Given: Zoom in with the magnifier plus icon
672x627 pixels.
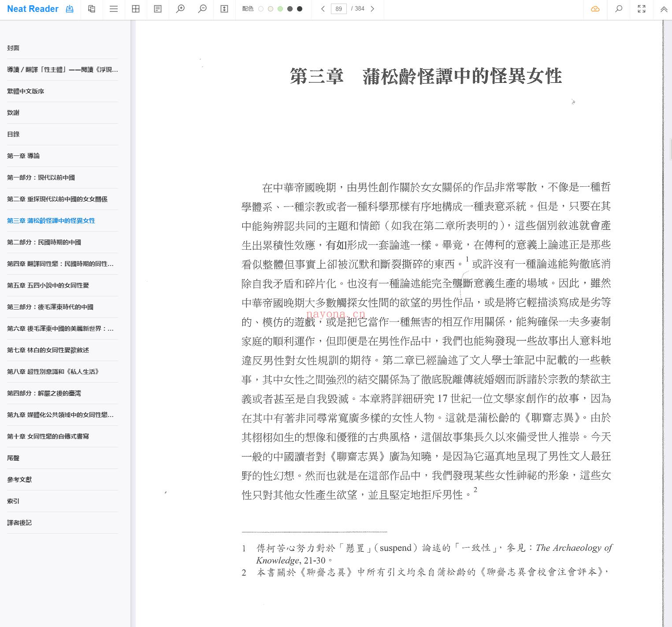Looking at the screenshot, I should click(x=180, y=9).
